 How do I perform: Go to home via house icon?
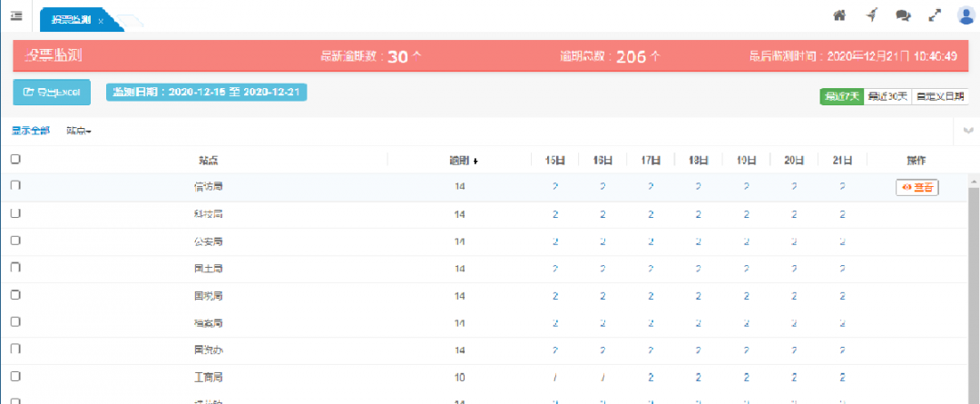coord(839,15)
